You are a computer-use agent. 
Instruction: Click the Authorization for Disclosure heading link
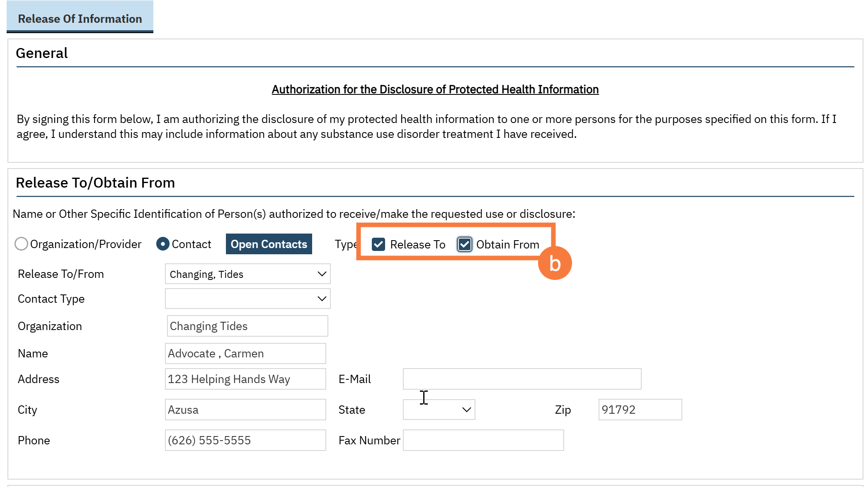435,89
